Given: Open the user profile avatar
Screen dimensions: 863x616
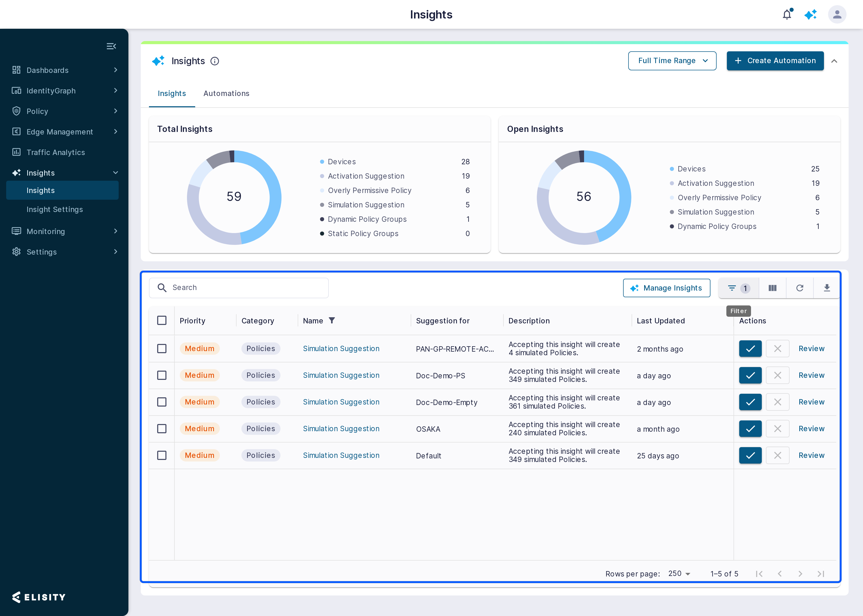Looking at the screenshot, I should coord(837,14).
